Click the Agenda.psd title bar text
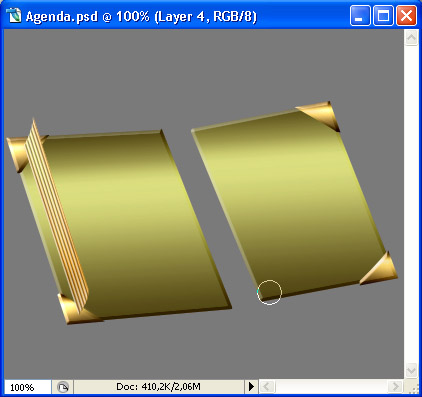The image size is (422, 397). click(141, 16)
